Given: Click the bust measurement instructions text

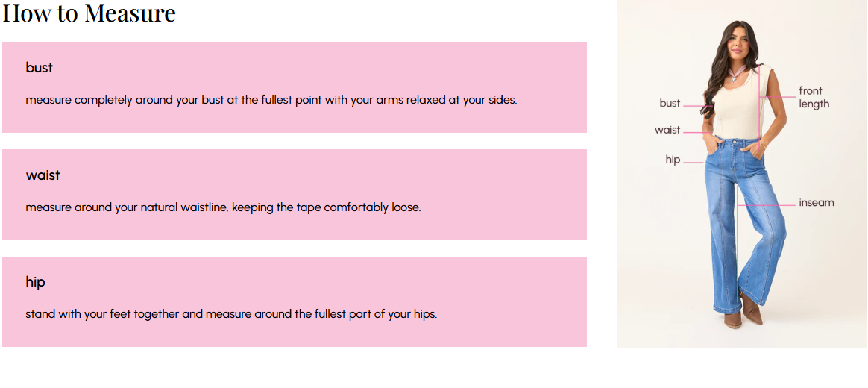Looking at the screenshot, I should click(271, 100).
